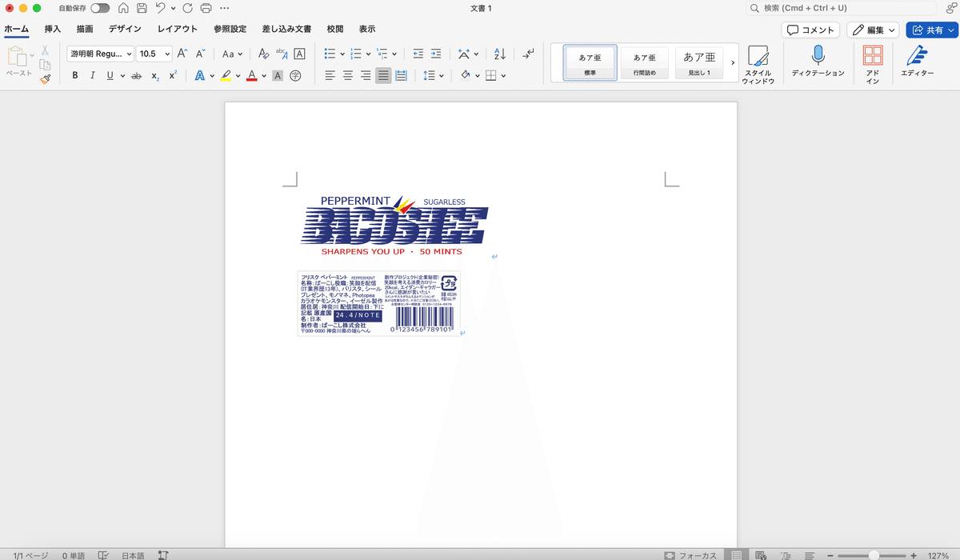Expand the multilevel list dropdown arrow
The height and width of the screenshot is (560, 960).
[394, 54]
